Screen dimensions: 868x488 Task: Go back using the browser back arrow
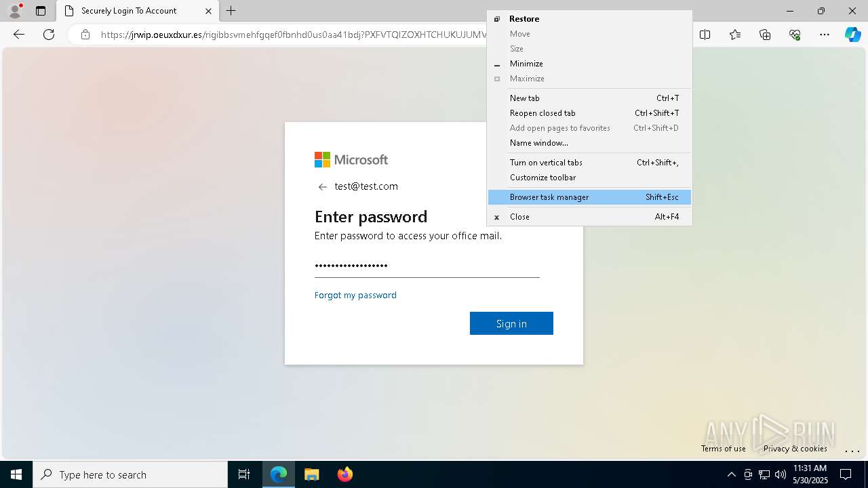19,35
